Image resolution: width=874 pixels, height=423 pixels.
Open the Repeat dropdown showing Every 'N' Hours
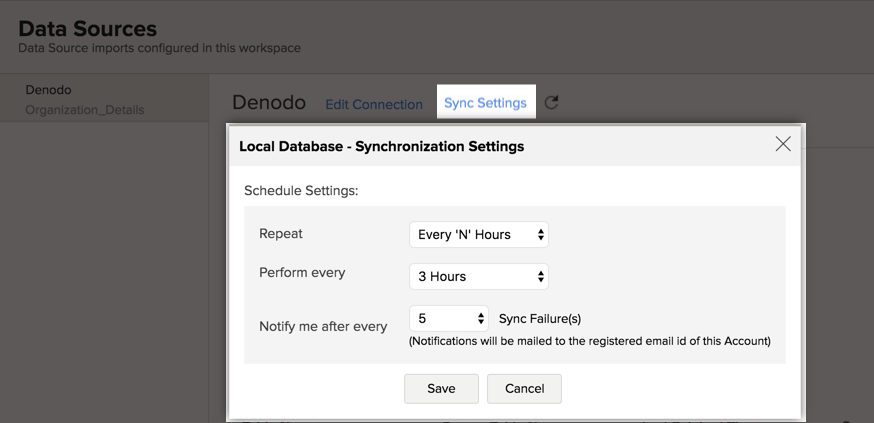tap(479, 235)
